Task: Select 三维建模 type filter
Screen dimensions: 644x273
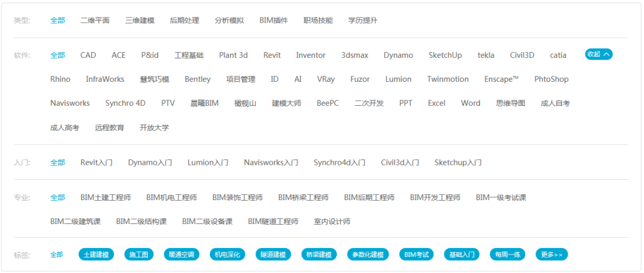Action: coord(140,20)
